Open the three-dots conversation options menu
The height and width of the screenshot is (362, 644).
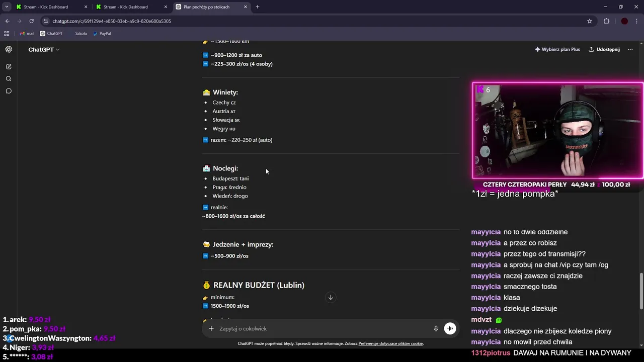click(x=630, y=49)
